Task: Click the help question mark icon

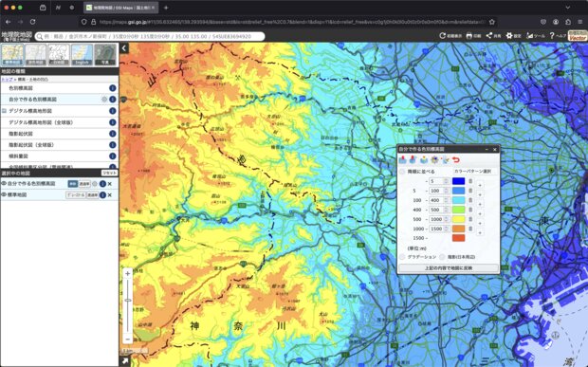Action: coord(552,36)
